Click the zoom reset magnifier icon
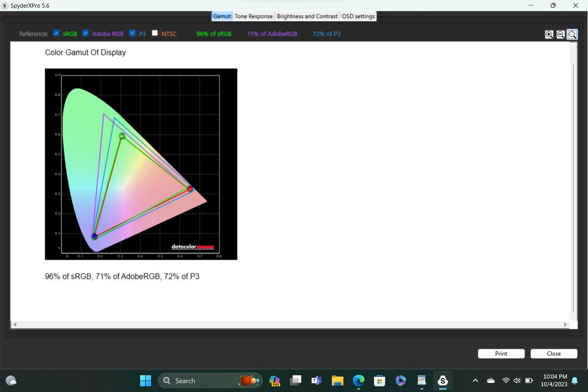Viewport: 588px width, 392px height. [x=572, y=34]
